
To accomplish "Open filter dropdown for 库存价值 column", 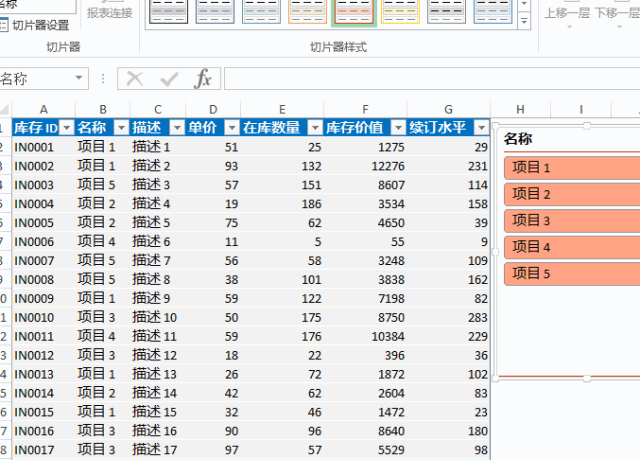I will 398,128.
